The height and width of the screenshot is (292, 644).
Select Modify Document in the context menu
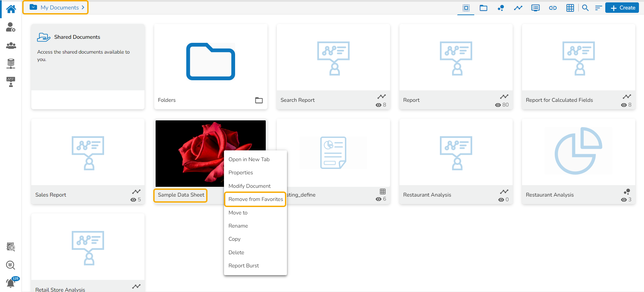click(x=249, y=186)
